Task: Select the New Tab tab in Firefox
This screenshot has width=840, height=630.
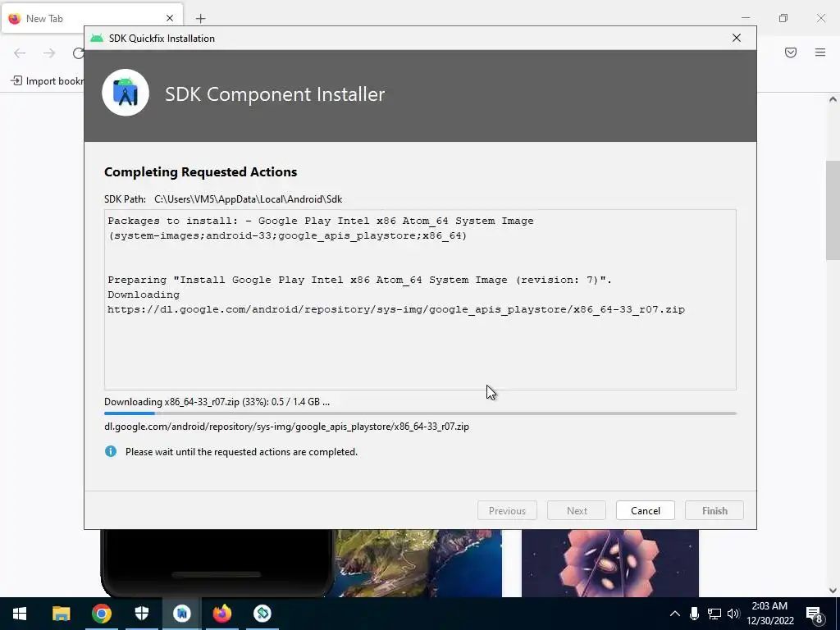Action: (92, 18)
